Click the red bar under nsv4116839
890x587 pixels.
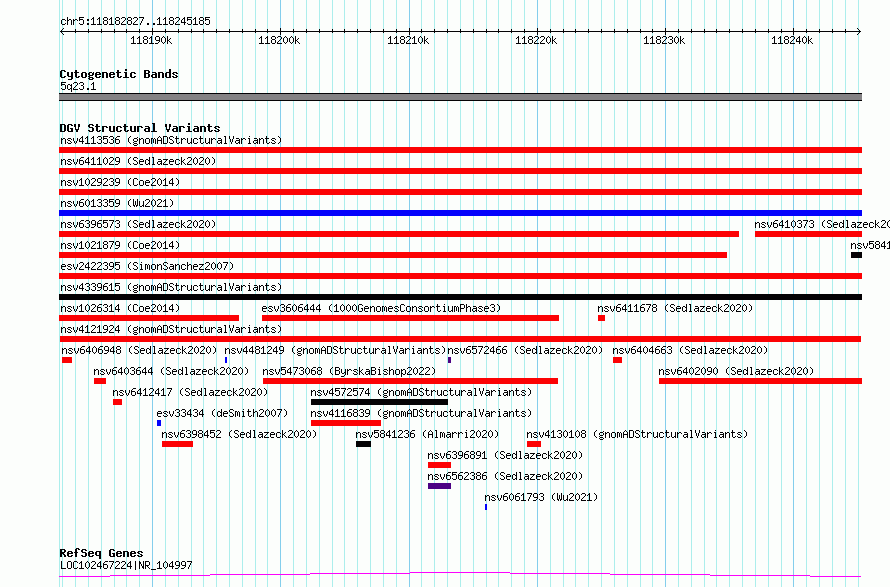point(346,423)
